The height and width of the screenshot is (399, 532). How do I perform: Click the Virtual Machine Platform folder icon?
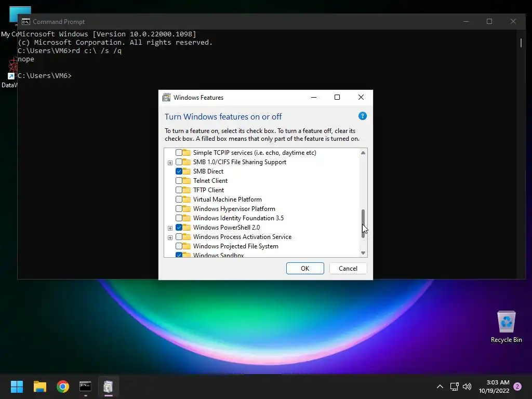click(187, 199)
